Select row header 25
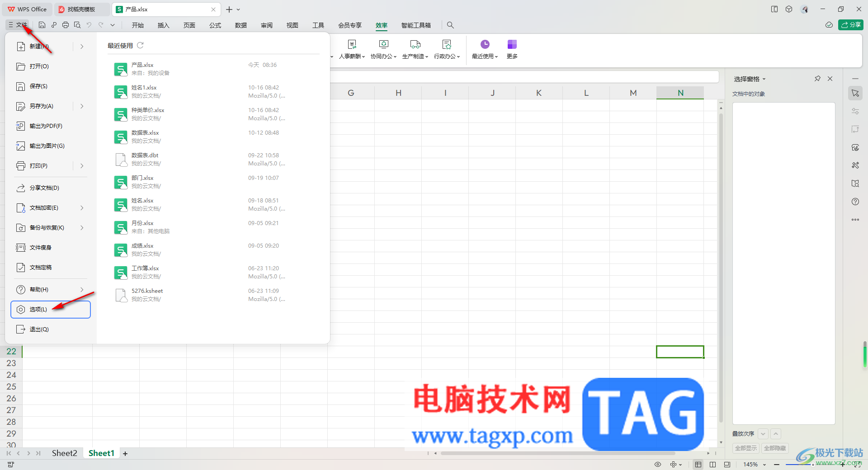The height and width of the screenshot is (470, 868). pyautogui.click(x=11, y=387)
